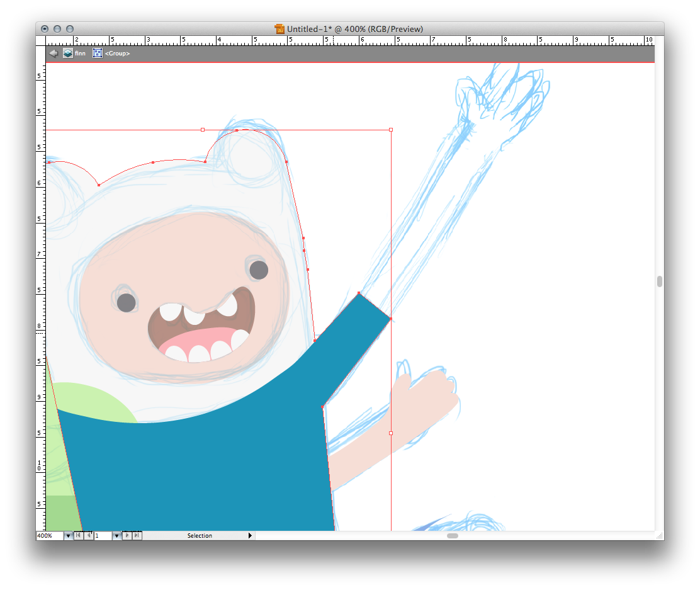
Task: Click the <Group> icon in isolation bar
Action: point(98,54)
